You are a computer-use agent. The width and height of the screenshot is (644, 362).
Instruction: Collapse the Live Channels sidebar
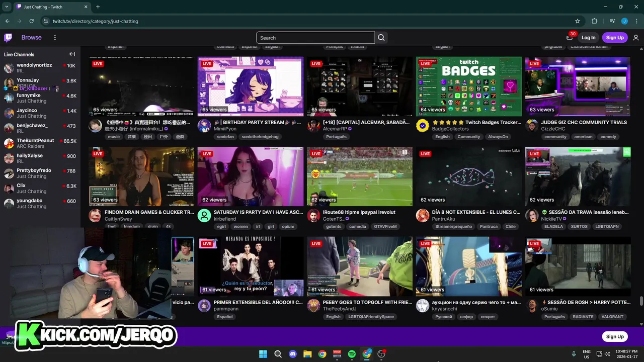coord(72,54)
